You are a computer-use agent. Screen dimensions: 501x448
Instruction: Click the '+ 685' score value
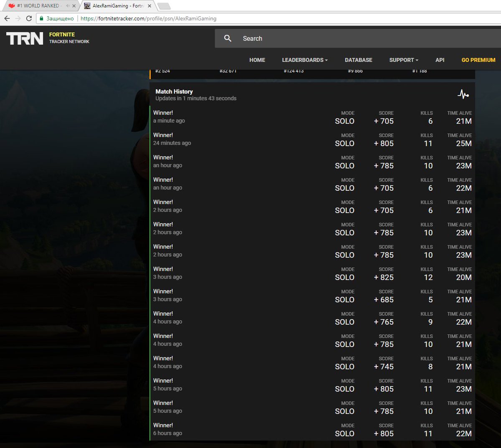[x=384, y=300]
